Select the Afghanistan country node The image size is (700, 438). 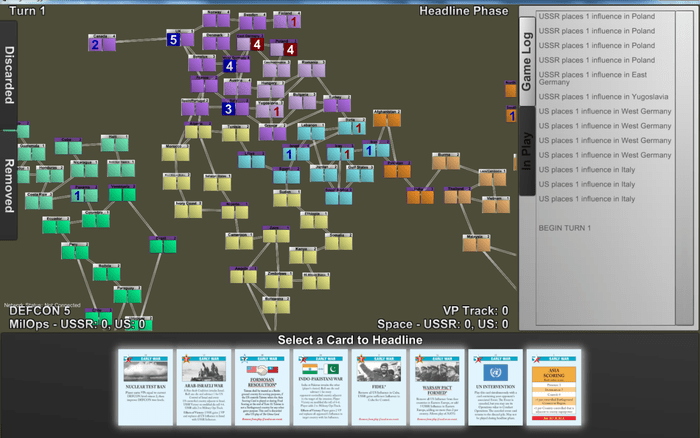(x=387, y=118)
